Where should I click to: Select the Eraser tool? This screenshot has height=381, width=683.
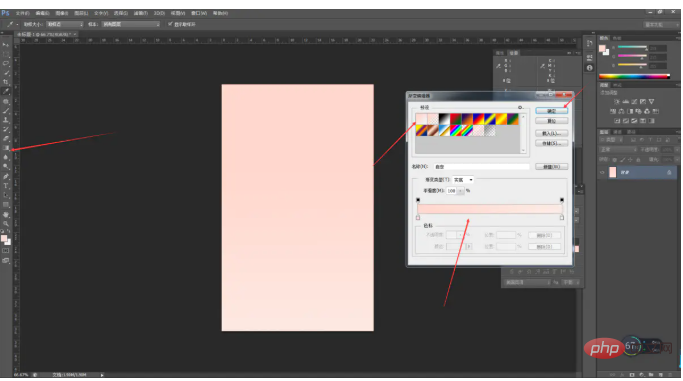[6, 138]
